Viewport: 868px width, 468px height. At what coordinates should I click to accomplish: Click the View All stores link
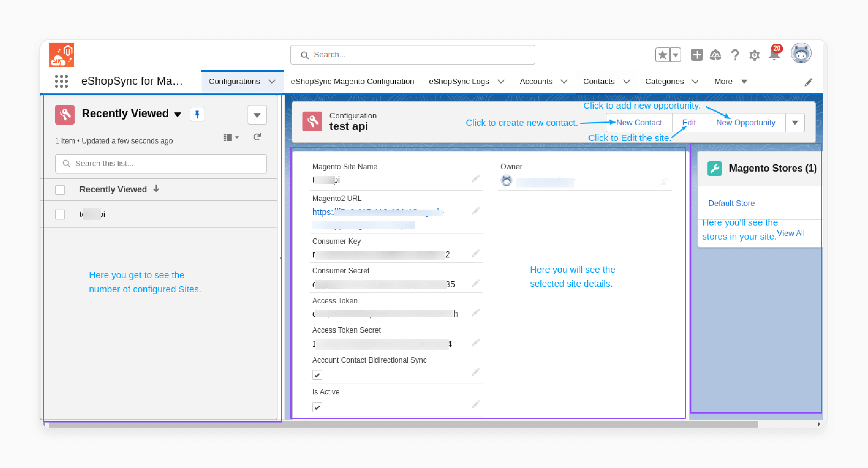click(790, 233)
